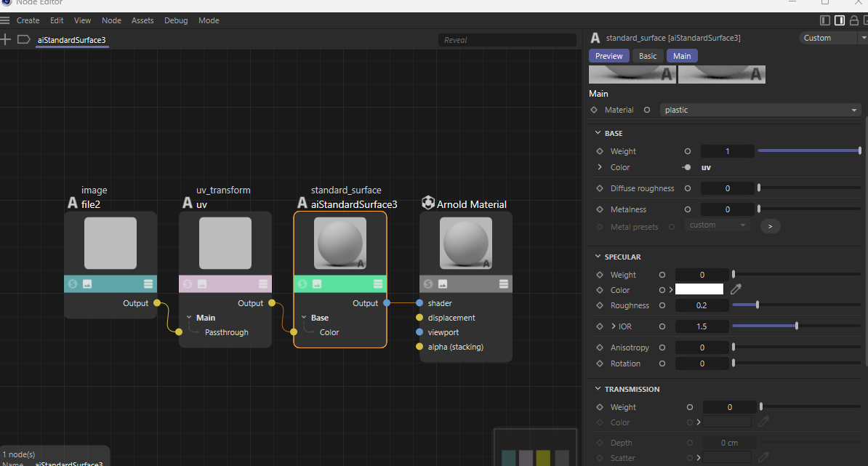Collapse the SPECULAR section

point(598,256)
